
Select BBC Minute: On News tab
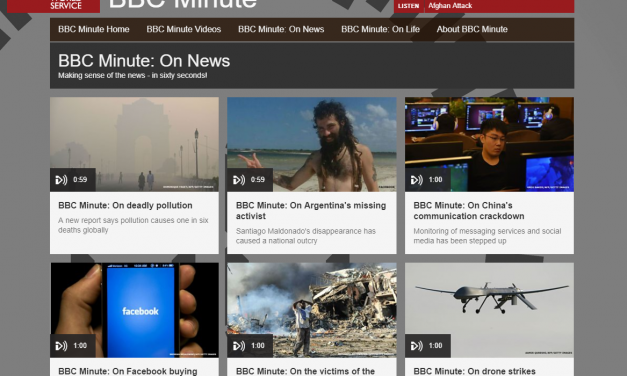pyautogui.click(x=281, y=29)
